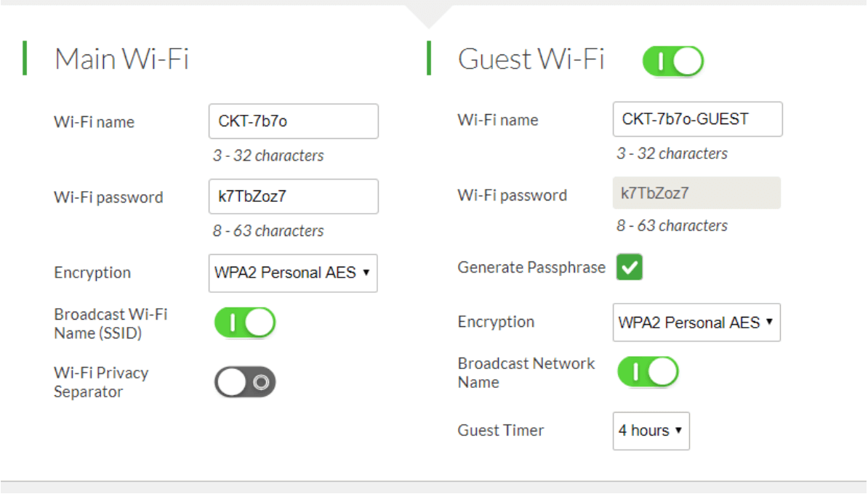Click the Generate Passphrase label text
The width and height of the screenshot is (868, 494).
[x=531, y=267]
